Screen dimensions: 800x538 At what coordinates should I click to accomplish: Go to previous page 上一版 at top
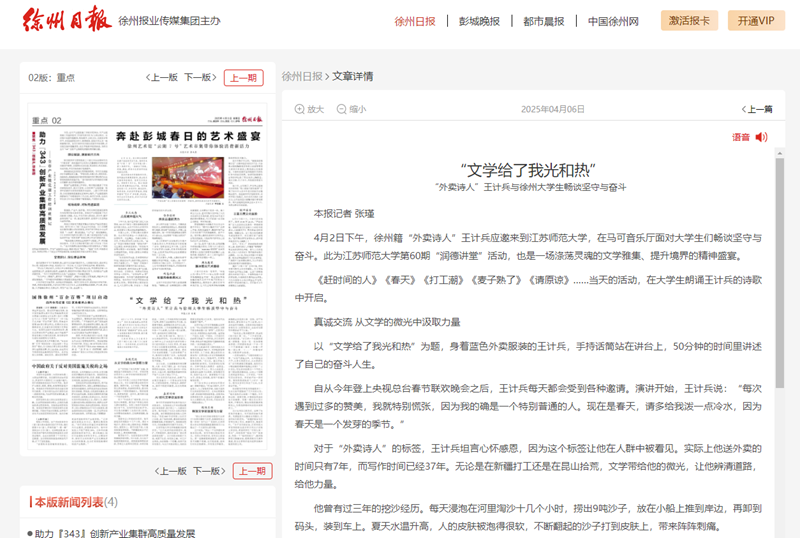click(x=161, y=77)
